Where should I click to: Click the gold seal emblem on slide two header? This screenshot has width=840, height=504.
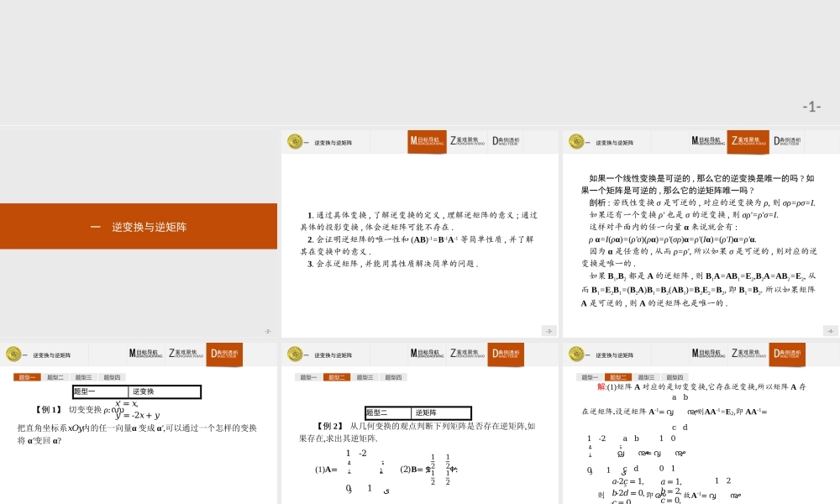click(294, 142)
